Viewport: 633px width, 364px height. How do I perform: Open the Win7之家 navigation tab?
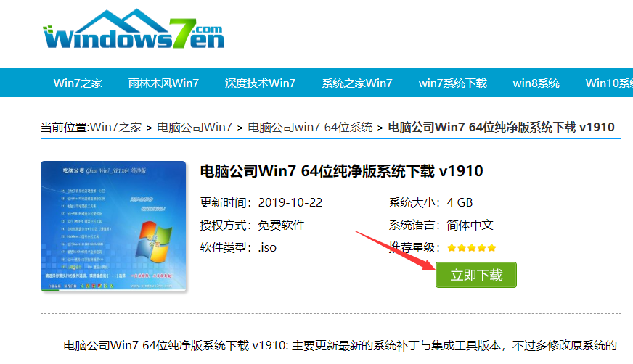pos(78,83)
